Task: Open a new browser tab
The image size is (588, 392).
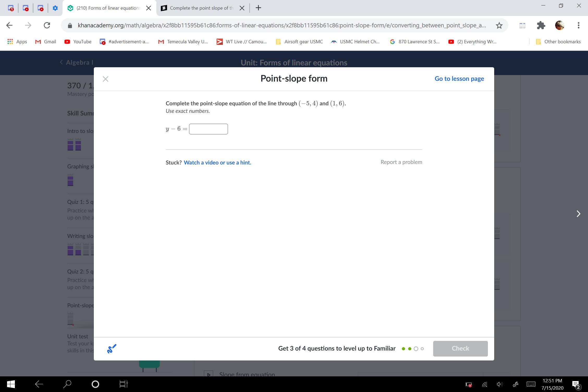Action: coord(258,8)
